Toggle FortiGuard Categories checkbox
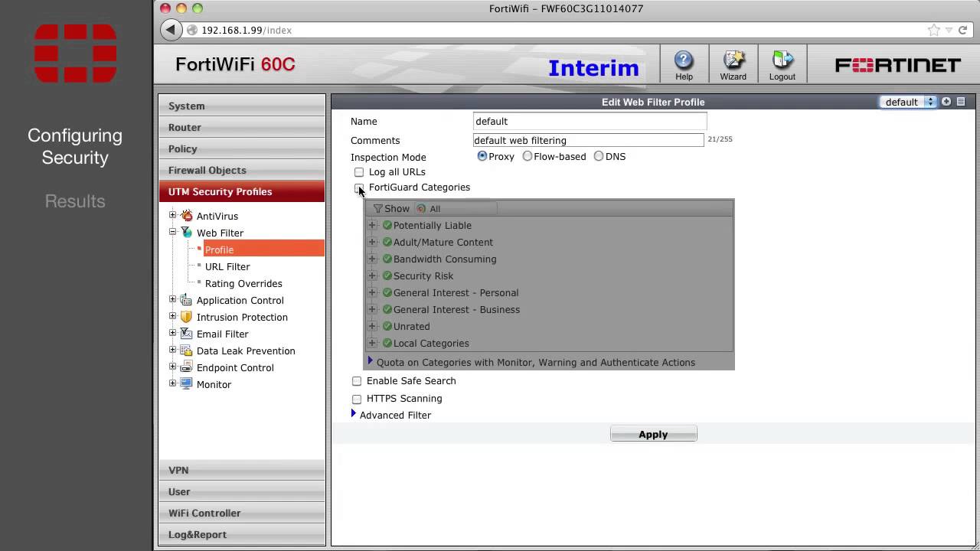Viewport: 980px width, 551px height. [359, 187]
